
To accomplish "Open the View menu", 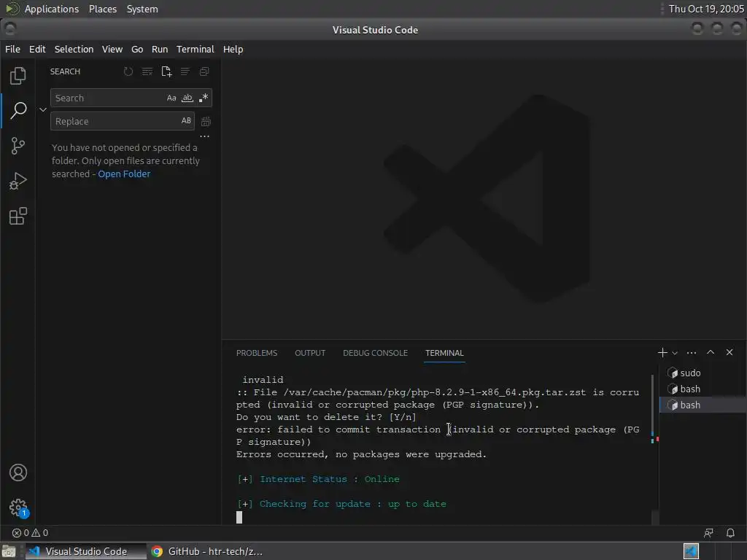I will tap(112, 49).
